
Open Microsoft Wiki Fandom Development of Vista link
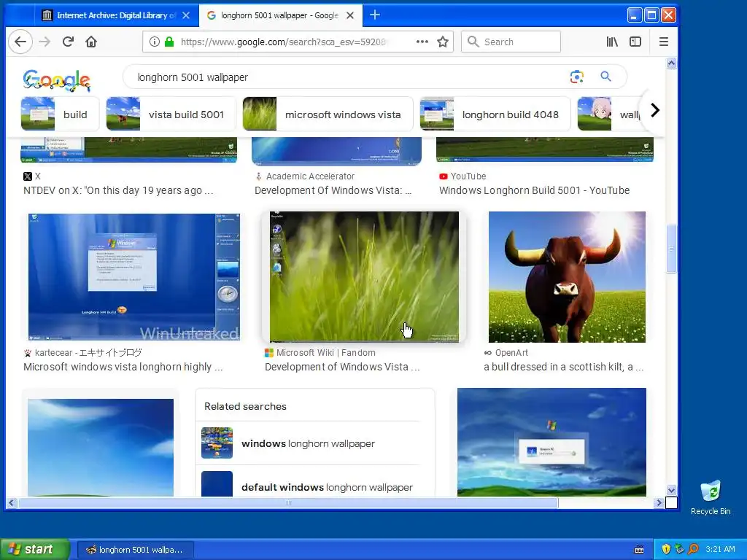(x=342, y=367)
